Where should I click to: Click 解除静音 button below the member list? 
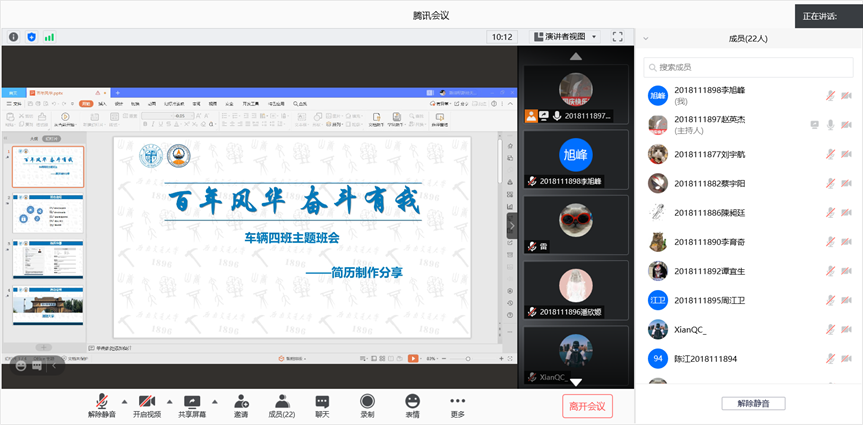coord(753,403)
